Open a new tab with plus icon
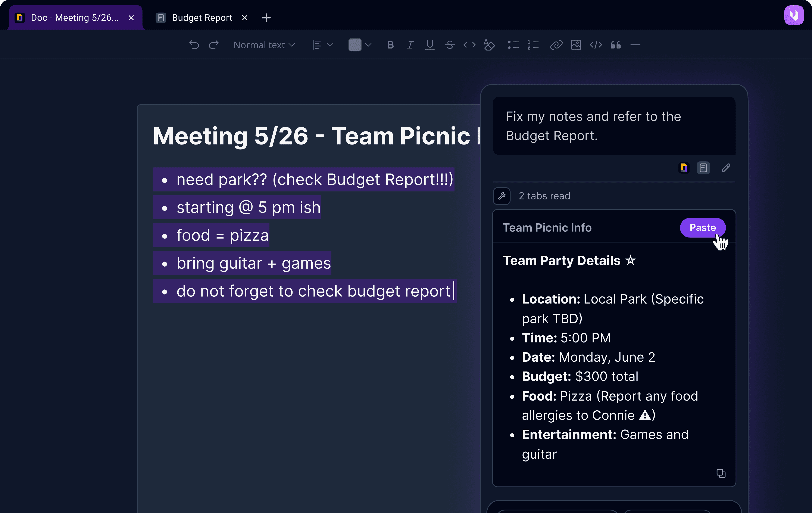Screen dimensions: 812x513 pyautogui.click(x=266, y=18)
